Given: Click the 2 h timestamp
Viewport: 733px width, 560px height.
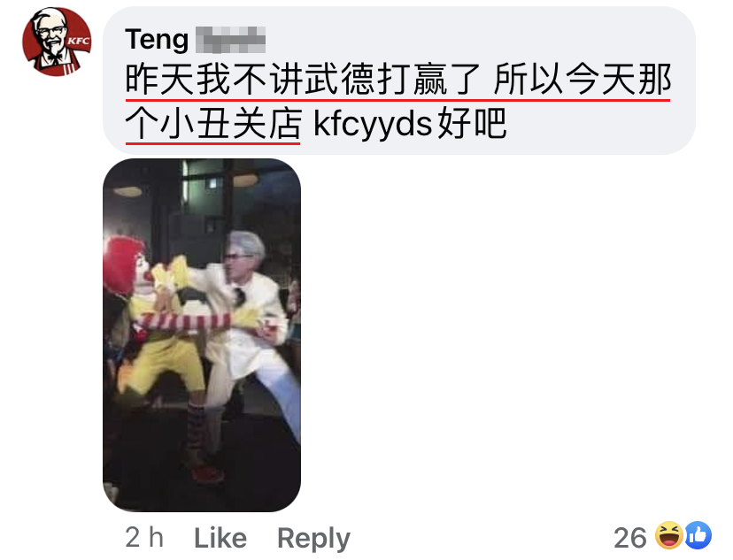Looking at the screenshot, I should (x=144, y=537).
